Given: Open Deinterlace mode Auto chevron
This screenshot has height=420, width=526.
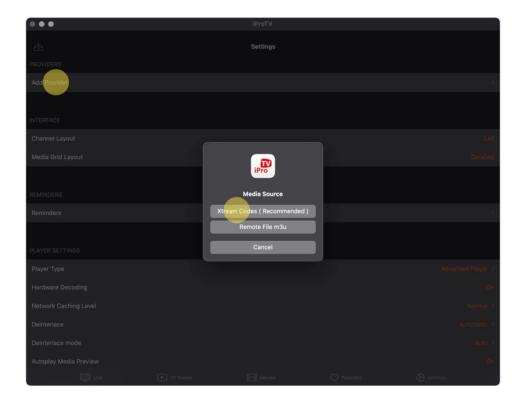Looking at the screenshot, I should tap(493, 343).
